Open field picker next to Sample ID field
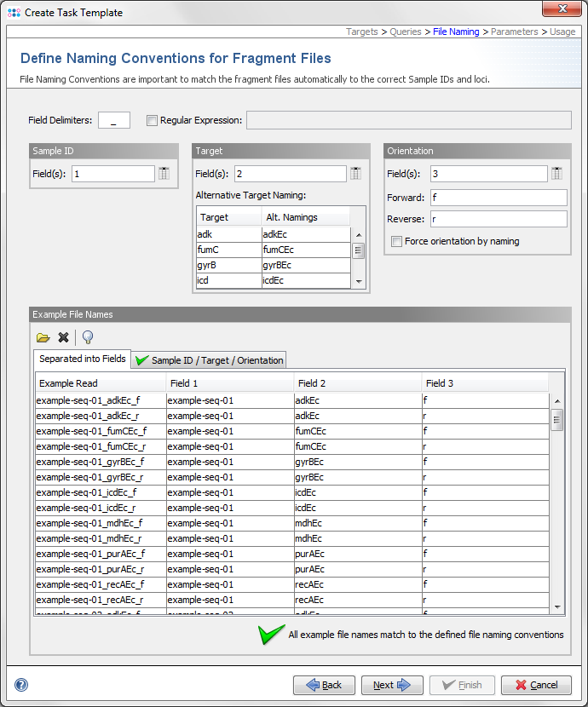Image resolution: width=588 pixels, height=707 pixels. click(164, 174)
